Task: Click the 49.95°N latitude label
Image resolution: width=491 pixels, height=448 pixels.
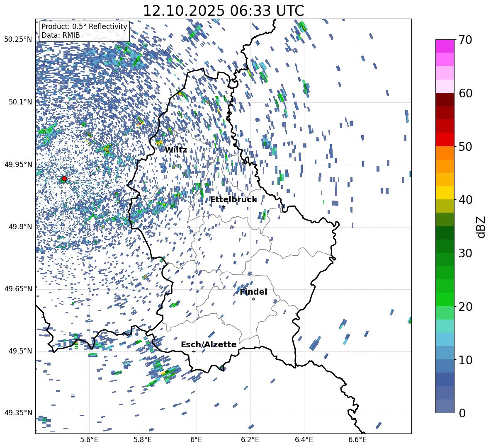Action: (x=18, y=165)
